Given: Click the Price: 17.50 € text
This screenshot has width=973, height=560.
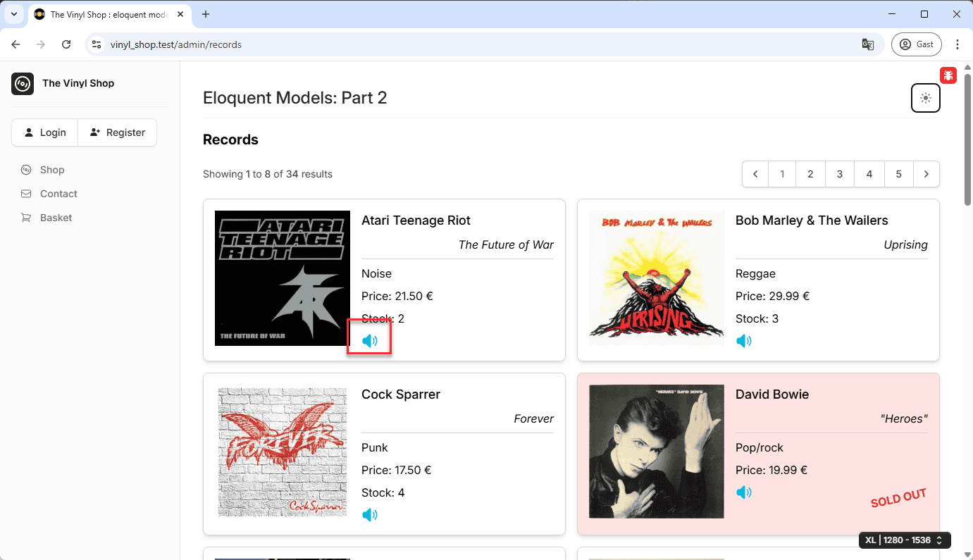Looking at the screenshot, I should pyautogui.click(x=396, y=470).
